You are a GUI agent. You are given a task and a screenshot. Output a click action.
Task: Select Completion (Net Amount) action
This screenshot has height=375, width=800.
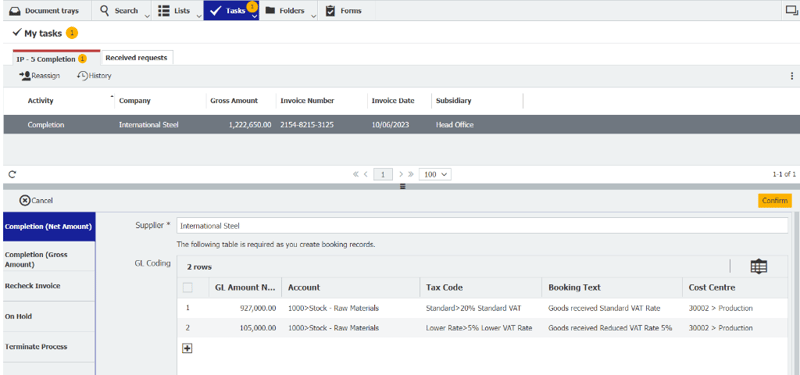click(x=48, y=227)
